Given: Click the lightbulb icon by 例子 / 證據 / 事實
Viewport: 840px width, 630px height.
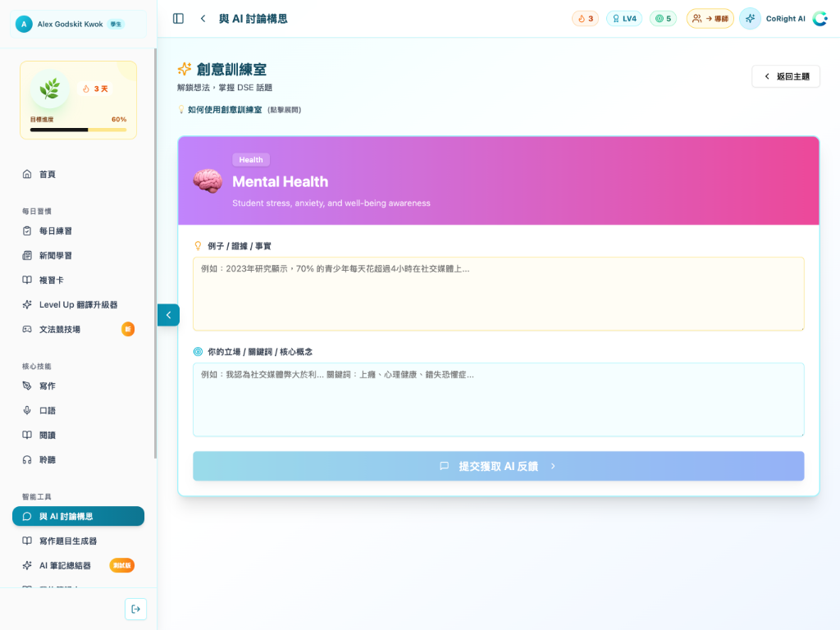Looking at the screenshot, I should [198, 246].
